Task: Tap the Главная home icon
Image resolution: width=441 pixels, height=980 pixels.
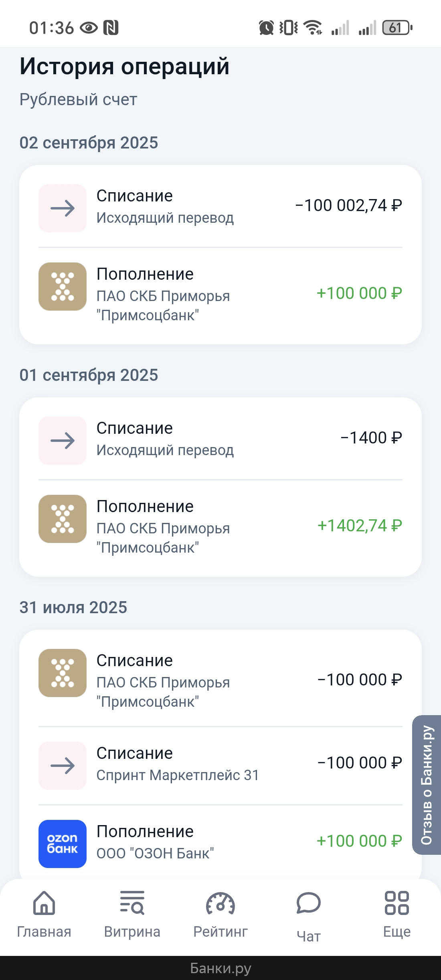Action: pyautogui.click(x=44, y=903)
